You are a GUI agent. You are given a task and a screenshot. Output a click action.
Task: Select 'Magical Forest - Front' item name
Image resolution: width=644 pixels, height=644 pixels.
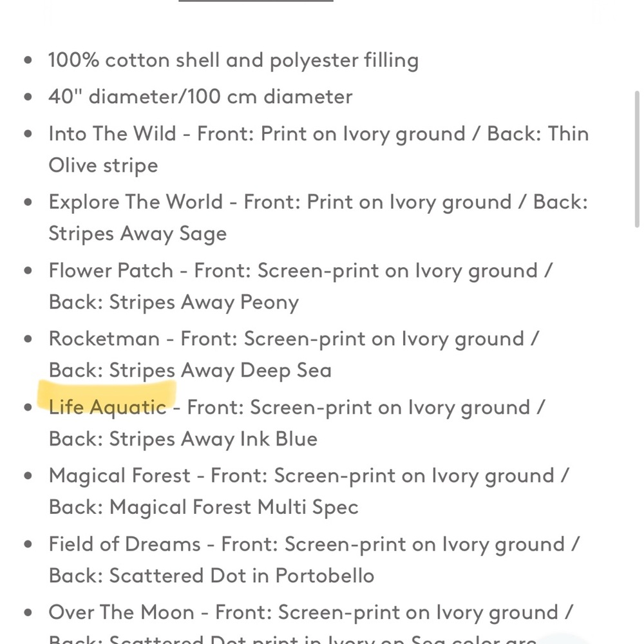click(158, 476)
